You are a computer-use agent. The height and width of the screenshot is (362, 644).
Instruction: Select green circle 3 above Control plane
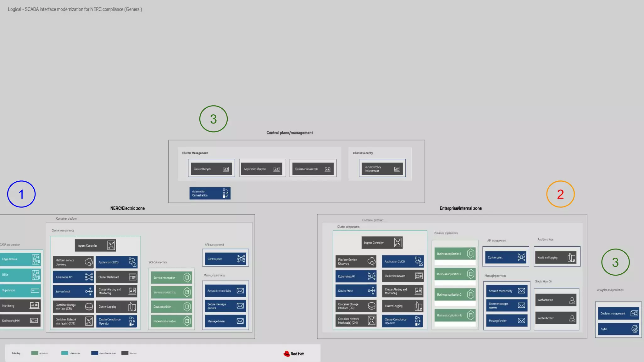[213, 119]
